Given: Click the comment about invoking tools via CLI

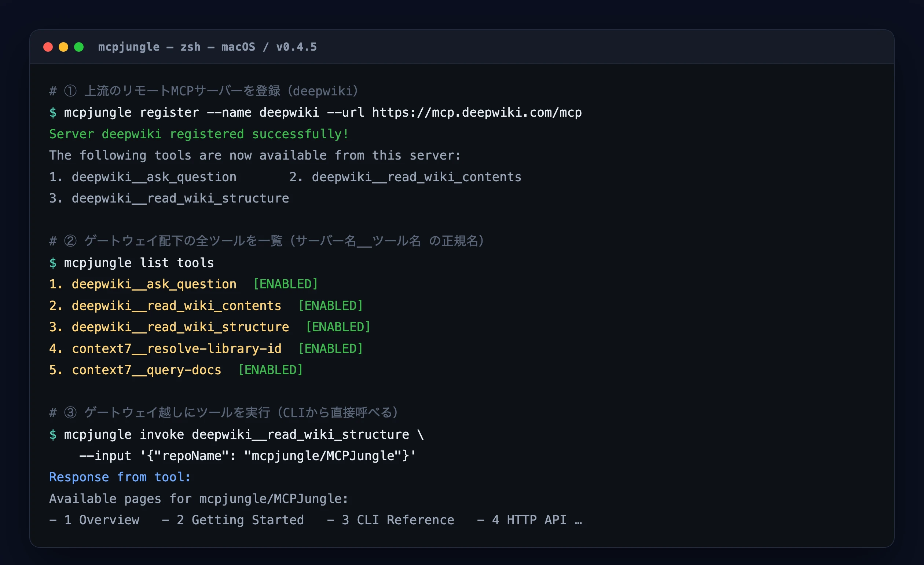Looking at the screenshot, I should (224, 413).
